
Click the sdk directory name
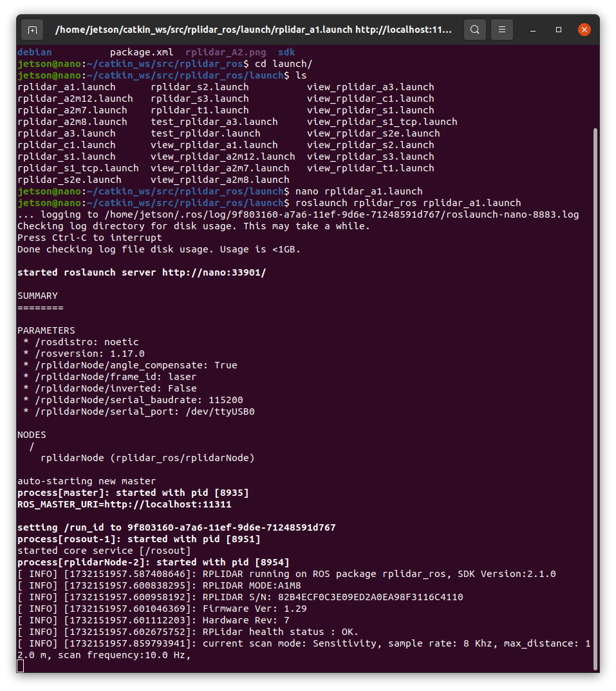point(286,52)
